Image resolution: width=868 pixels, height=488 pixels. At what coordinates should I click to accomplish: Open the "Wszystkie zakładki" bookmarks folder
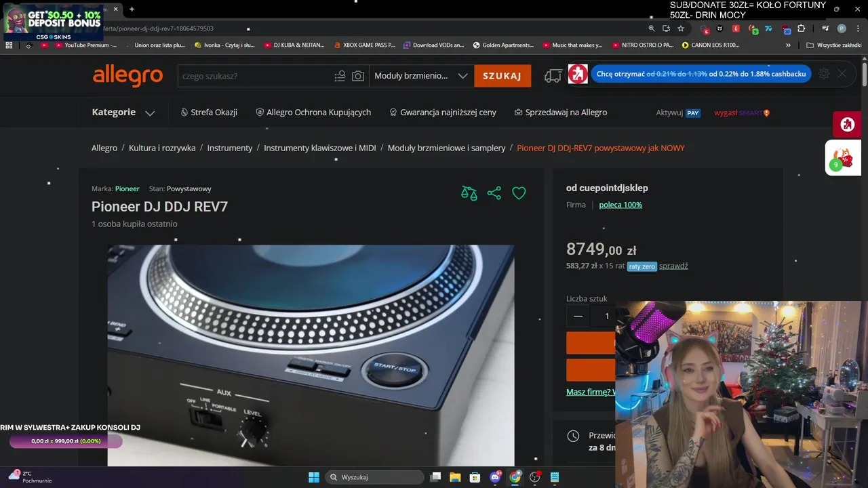(834, 45)
